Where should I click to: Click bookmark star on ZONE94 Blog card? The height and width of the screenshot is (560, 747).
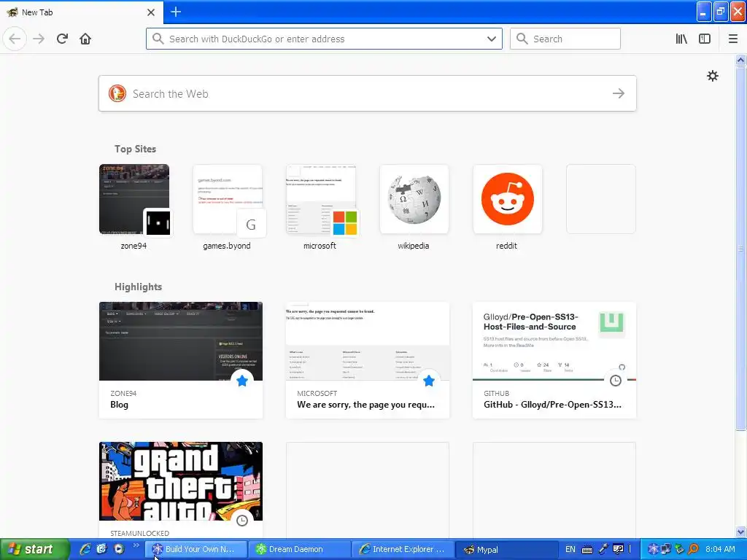point(242,381)
